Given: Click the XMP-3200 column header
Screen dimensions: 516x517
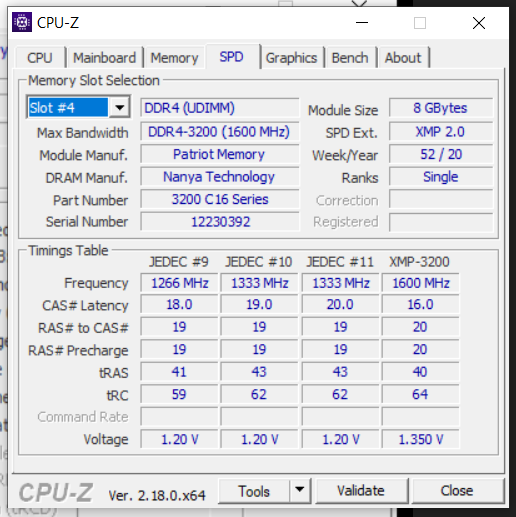Looking at the screenshot, I should pos(419,262).
